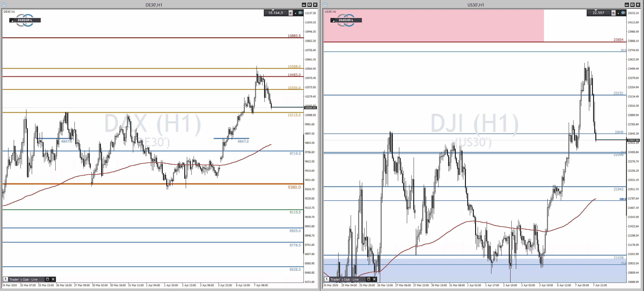Maximize the US30',H1 chart window
644x291 pixels.
[632, 5]
